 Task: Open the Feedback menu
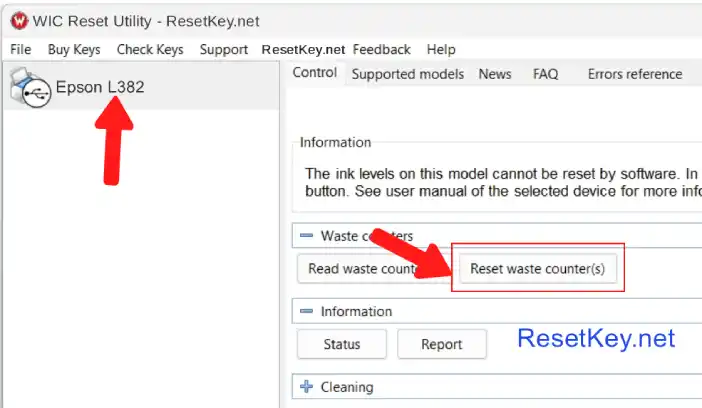[x=381, y=49]
